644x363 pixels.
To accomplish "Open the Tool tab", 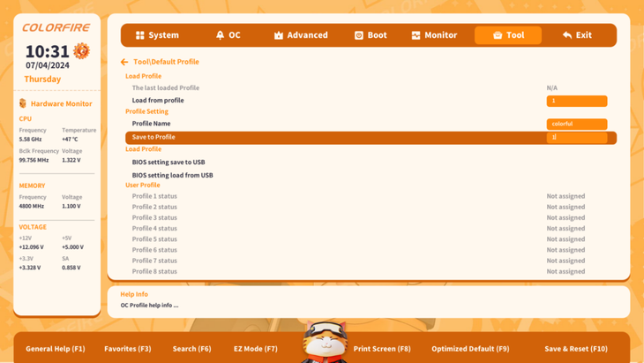I will coord(507,35).
